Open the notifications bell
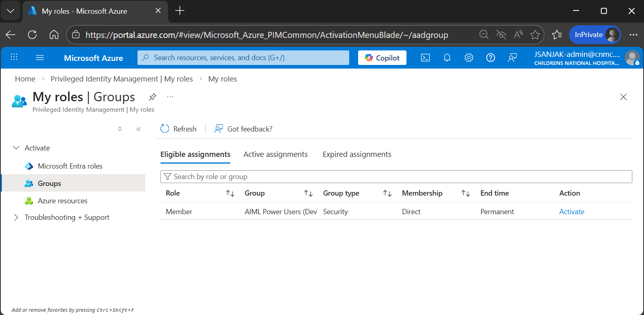 447,58
